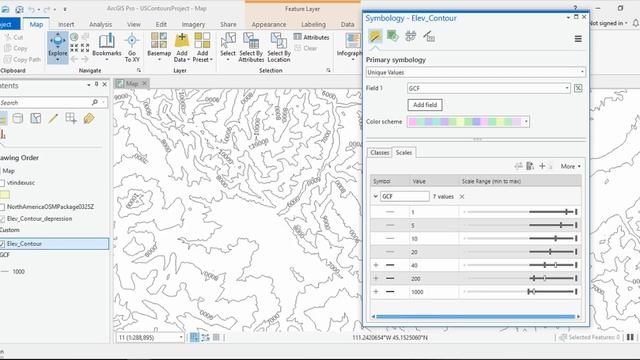This screenshot has width=640, height=360.
Task: Switch to the Analysis ribbon tab
Action: [x=100, y=24]
